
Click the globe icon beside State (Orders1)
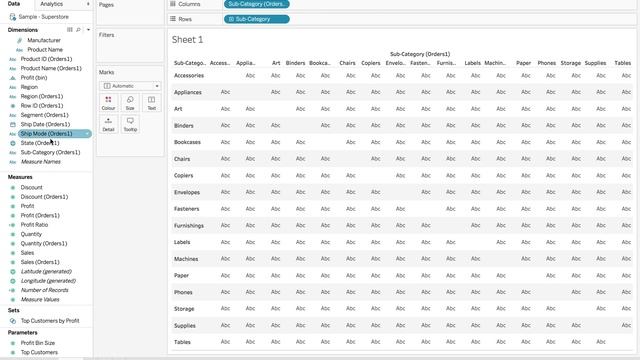(13, 143)
